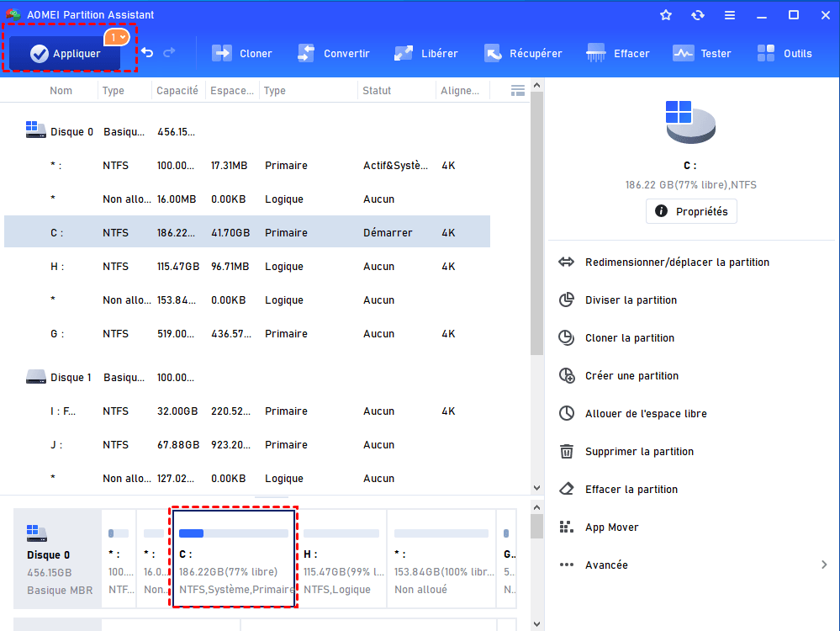This screenshot has height=631, width=840.
Task: Select the 100 NTFS block in disk map
Action: pos(119,558)
